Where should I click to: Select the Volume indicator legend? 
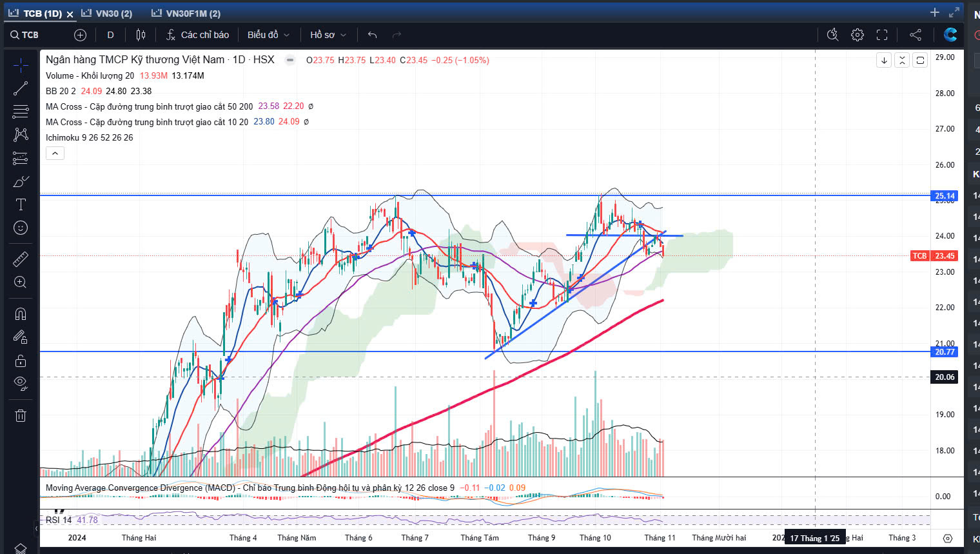pyautogui.click(x=90, y=75)
